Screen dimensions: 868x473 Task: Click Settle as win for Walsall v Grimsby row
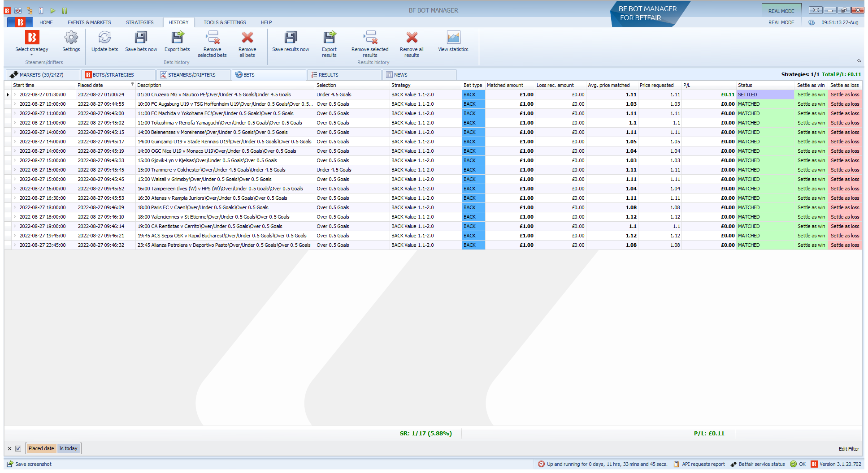pos(811,179)
